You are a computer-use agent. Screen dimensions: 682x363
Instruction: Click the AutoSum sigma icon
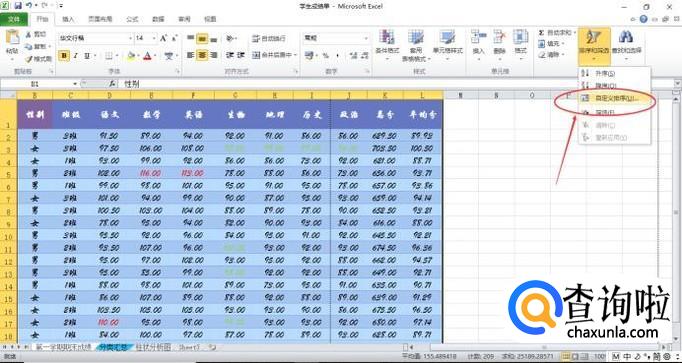tap(542, 33)
